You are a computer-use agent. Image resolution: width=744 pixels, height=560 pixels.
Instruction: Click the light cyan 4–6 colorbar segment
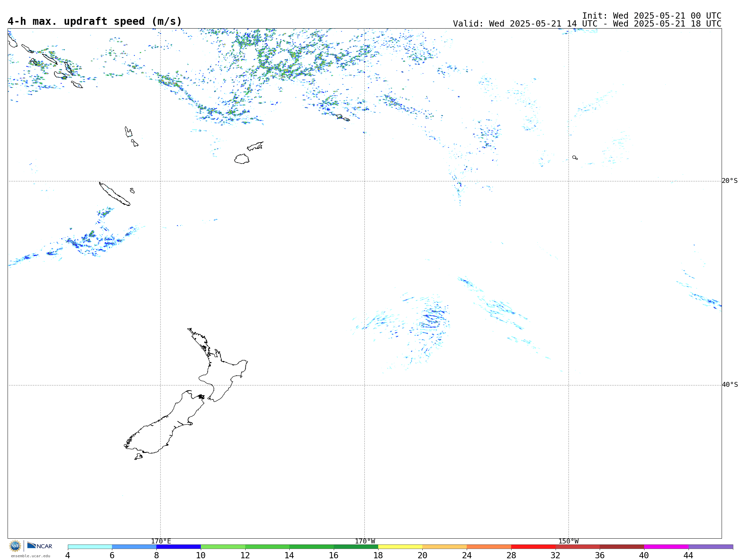pos(90,547)
